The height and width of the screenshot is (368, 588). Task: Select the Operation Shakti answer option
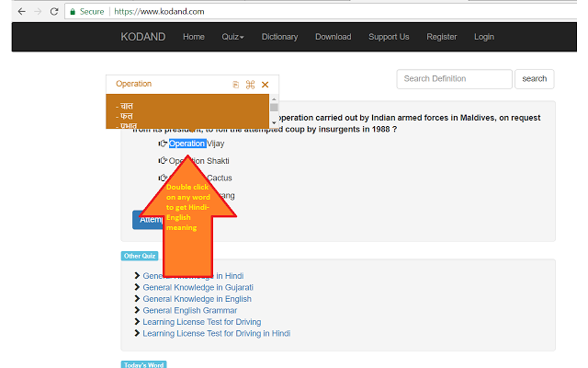coord(198,161)
